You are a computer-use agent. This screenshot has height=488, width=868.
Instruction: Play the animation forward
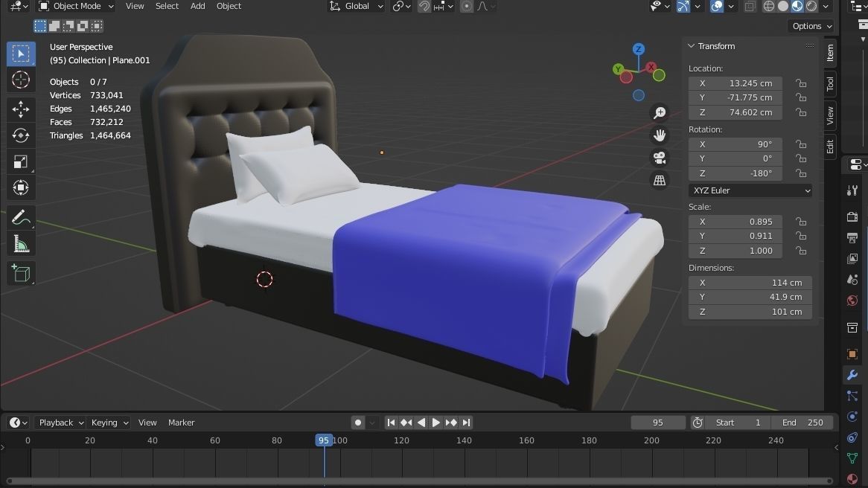[436, 423]
